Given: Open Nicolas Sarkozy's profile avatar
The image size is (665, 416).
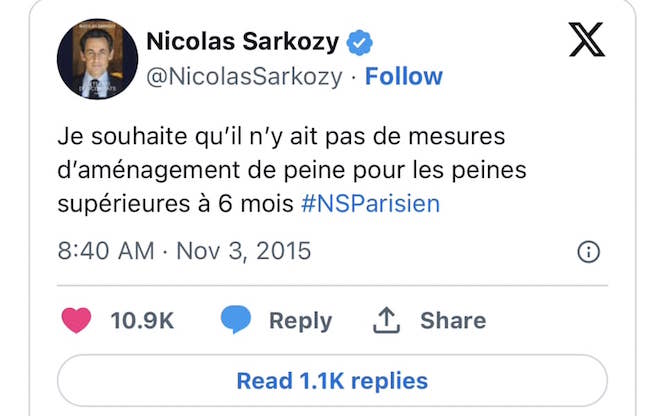Looking at the screenshot, I should coord(98,59).
